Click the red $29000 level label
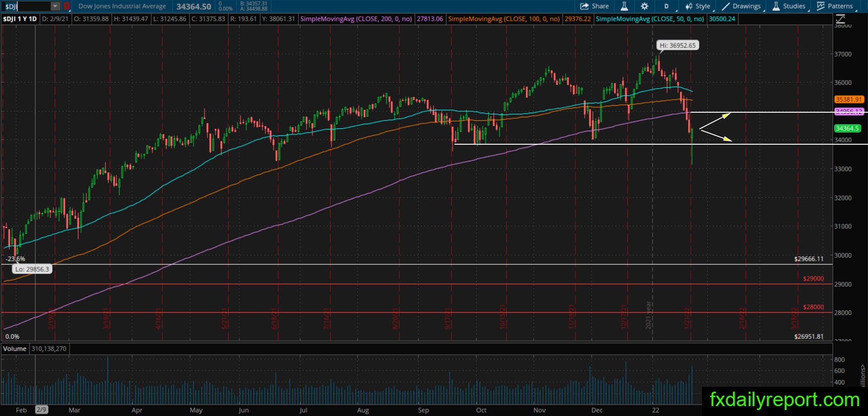This screenshot has height=416, width=868. [813, 279]
